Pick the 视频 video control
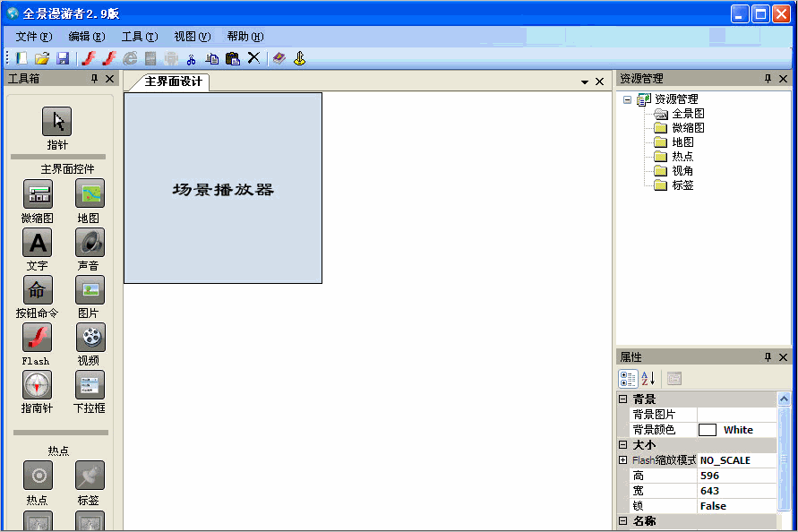 (x=90, y=338)
